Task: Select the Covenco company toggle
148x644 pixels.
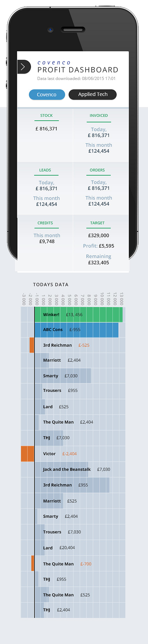Action: [x=47, y=95]
